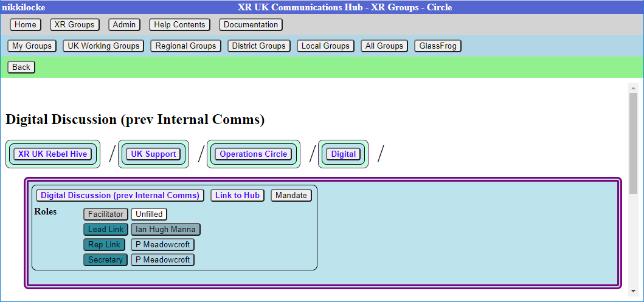The width and height of the screenshot is (644, 302).
Task: Show District Groups
Action: point(258,46)
